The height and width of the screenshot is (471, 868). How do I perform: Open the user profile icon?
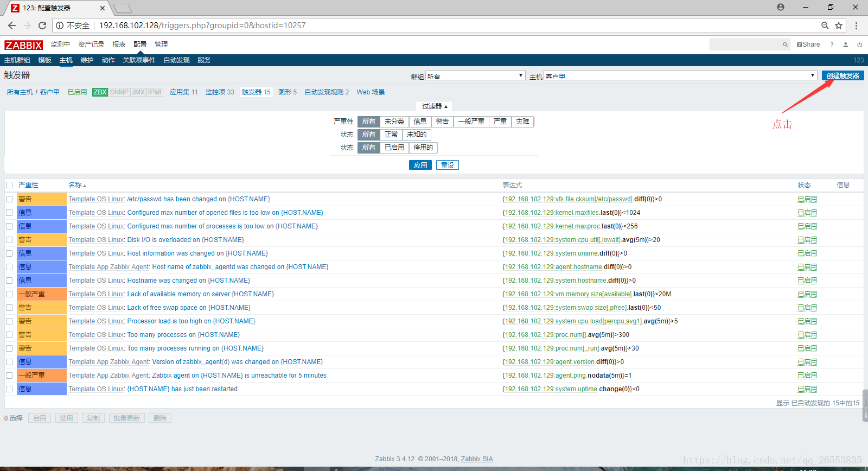pos(845,45)
